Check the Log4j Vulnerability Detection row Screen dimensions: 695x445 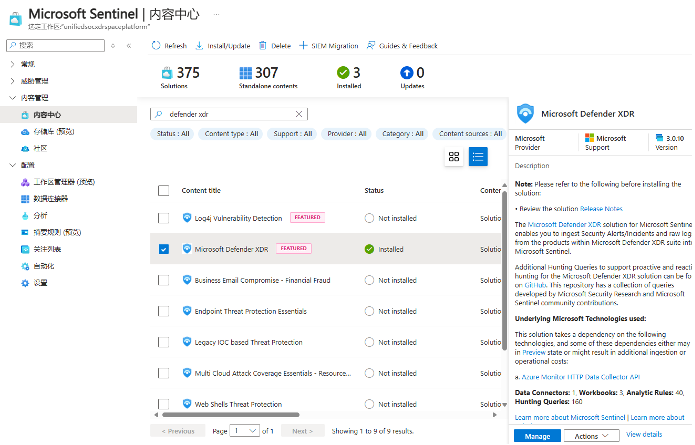(164, 219)
